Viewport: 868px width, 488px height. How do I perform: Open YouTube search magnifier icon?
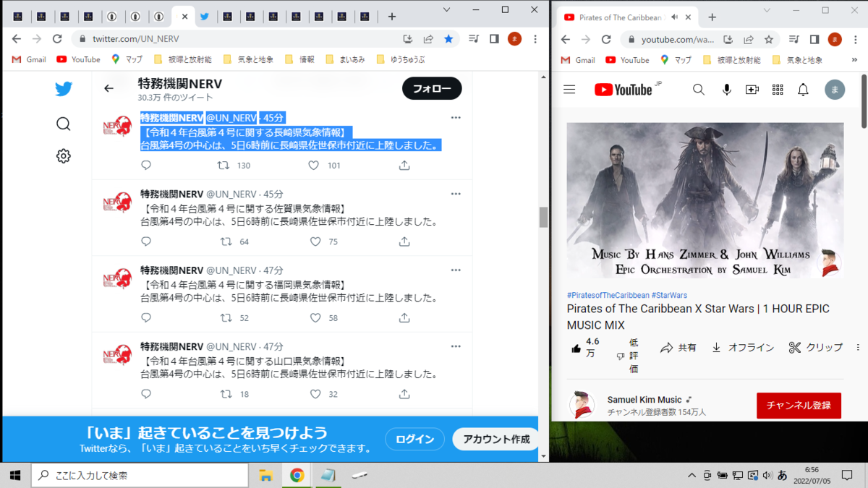pos(698,90)
